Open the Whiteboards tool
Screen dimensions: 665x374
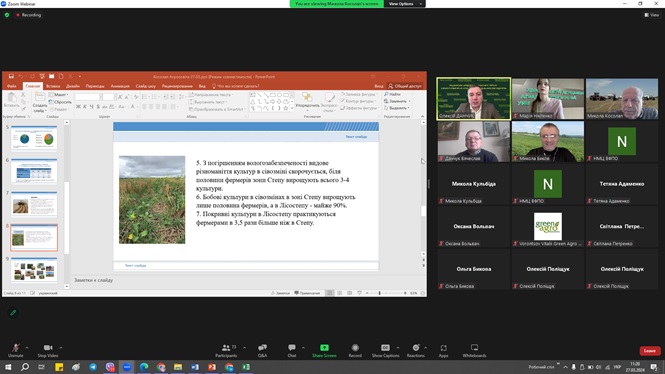[474, 351]
